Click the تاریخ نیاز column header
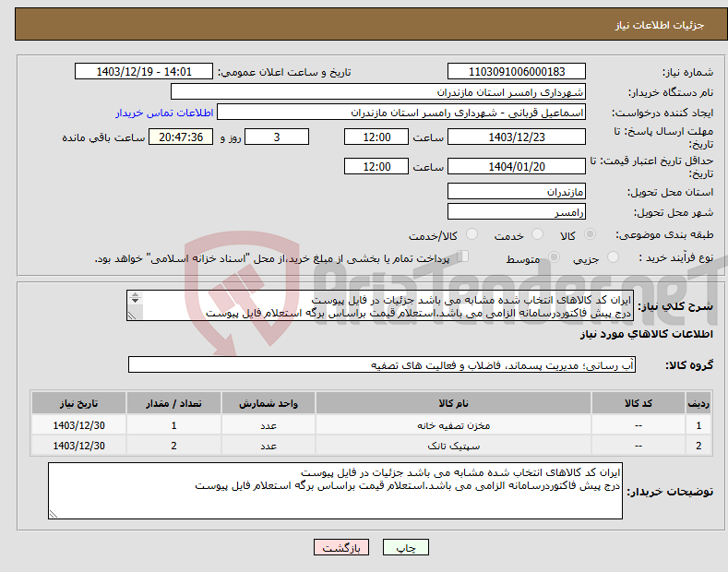Screen dimensions: 728x572 click(79, 403)
